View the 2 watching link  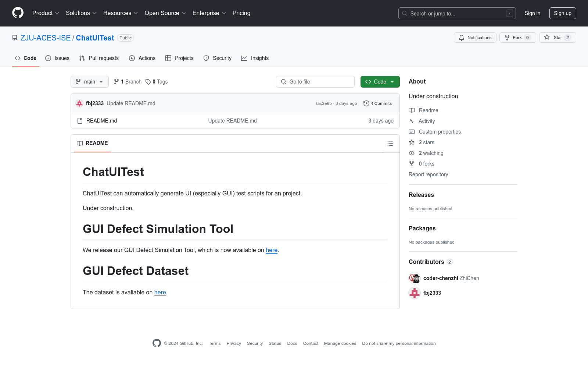point(426,153)
